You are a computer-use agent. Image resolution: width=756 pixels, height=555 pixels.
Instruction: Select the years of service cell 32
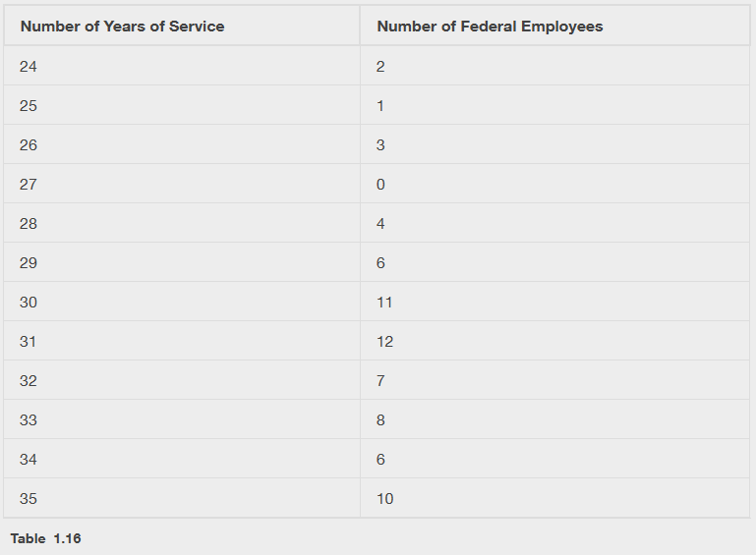[29, 381]
